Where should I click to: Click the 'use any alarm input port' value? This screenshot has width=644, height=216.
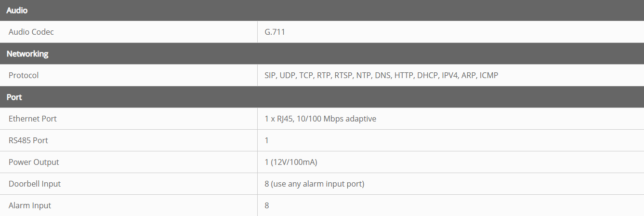click(317, 184)
